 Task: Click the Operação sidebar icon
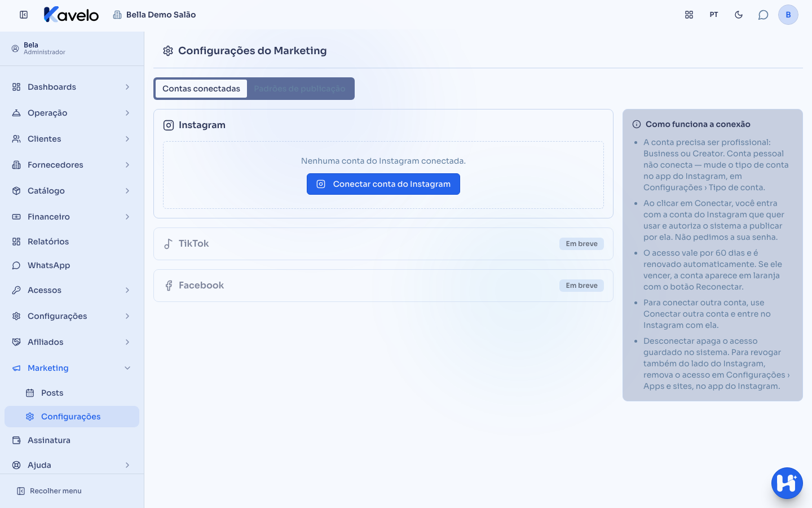point(16,113)
